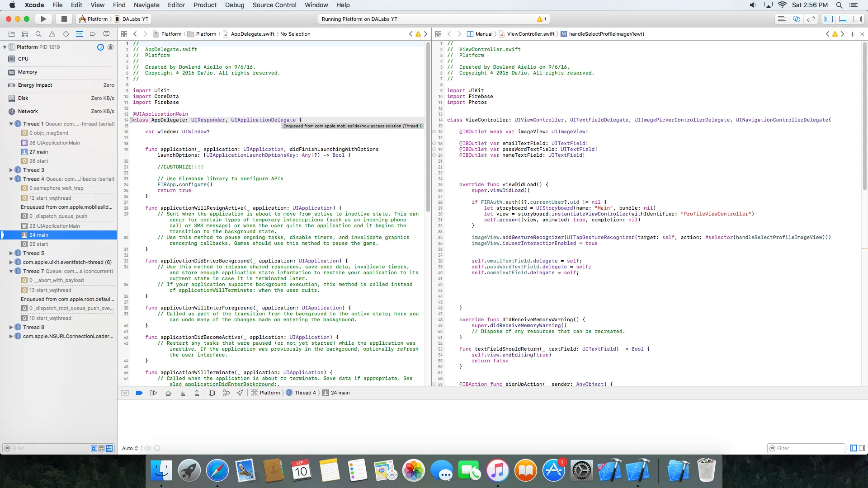Collapse Thread 1 disclosure triangle
The image size is (868, 488).
coord(11,124)
